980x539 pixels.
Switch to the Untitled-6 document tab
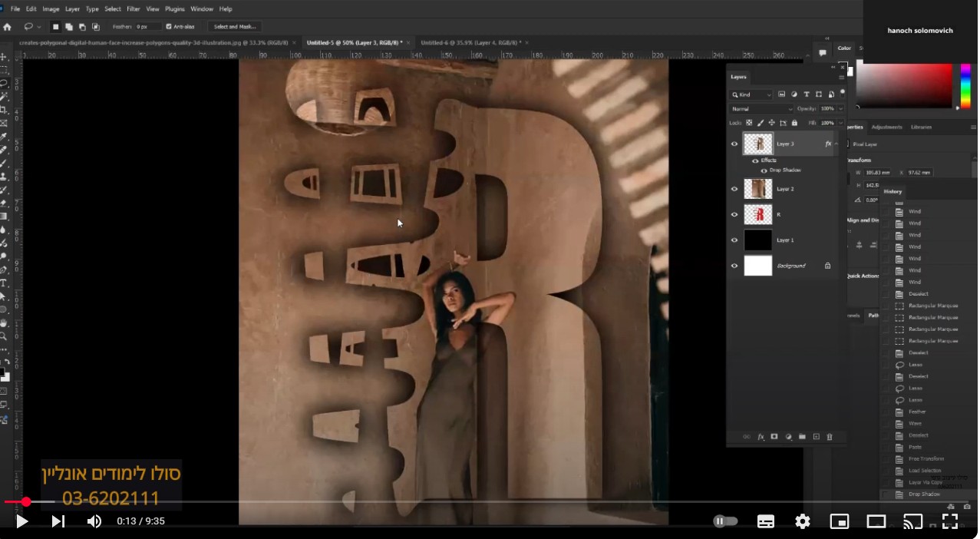point(470,43)
